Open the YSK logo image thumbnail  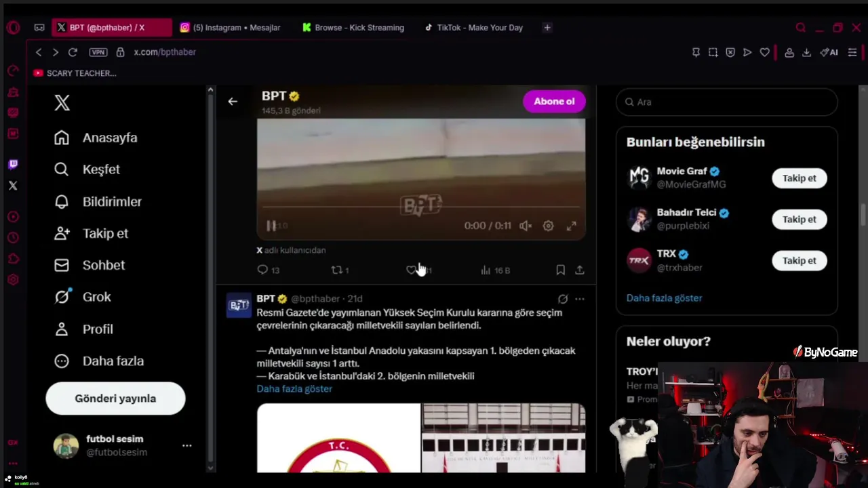pyautogui.click(x=338, y=438)
